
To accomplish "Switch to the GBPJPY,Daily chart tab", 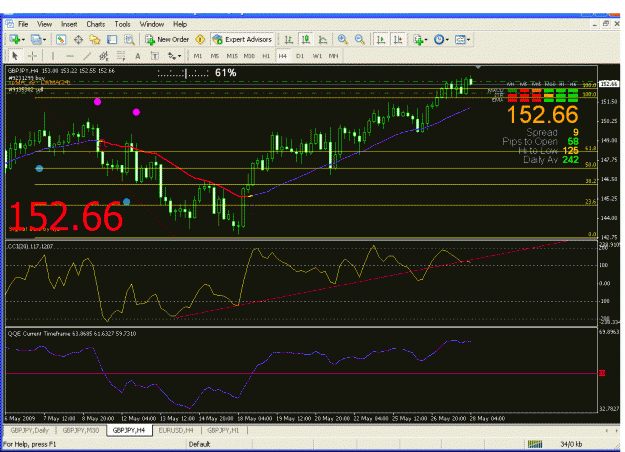I will tap(29, 430).
